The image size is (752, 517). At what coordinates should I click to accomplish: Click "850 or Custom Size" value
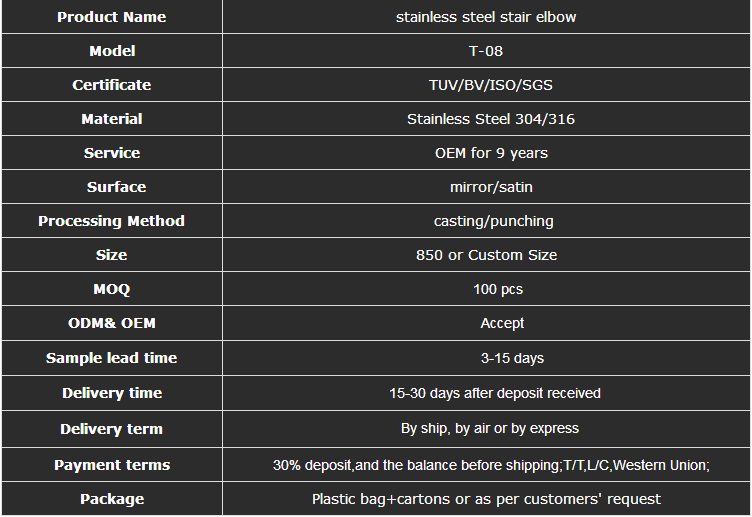point(486,255)
